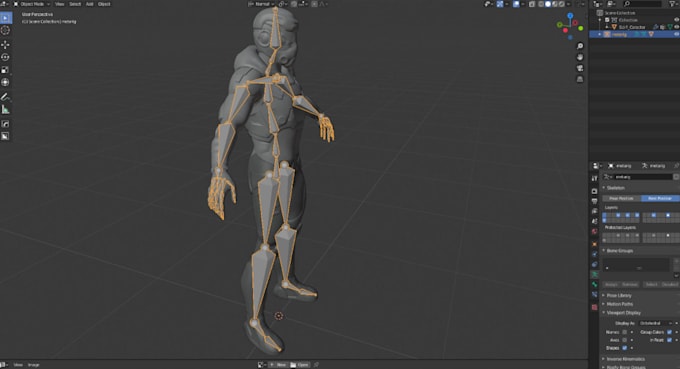Choose the Annotate pencil tool
Viewport: 680px width, 369px height.
[x=5, y=97]
